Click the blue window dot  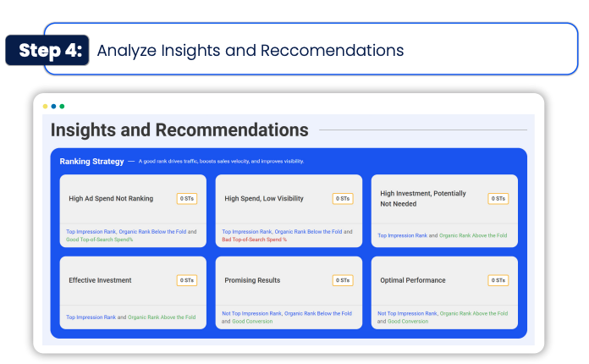coord(53,107)
